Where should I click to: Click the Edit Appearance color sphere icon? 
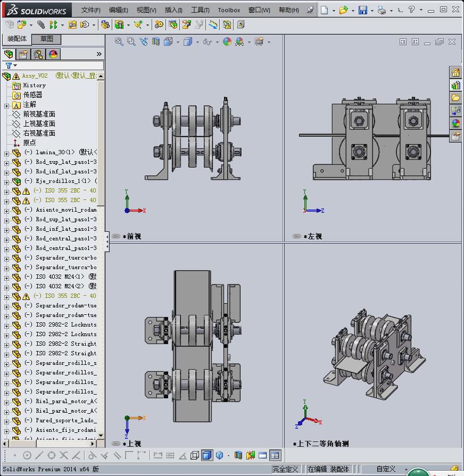pos(227,41)
